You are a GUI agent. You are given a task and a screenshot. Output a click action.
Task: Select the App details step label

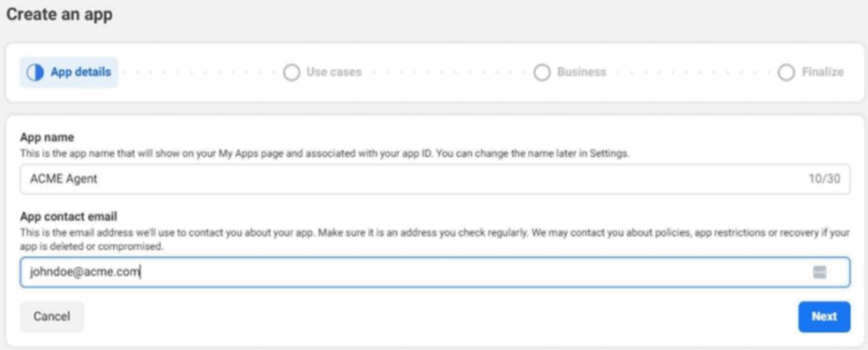[x=81, y=73]
